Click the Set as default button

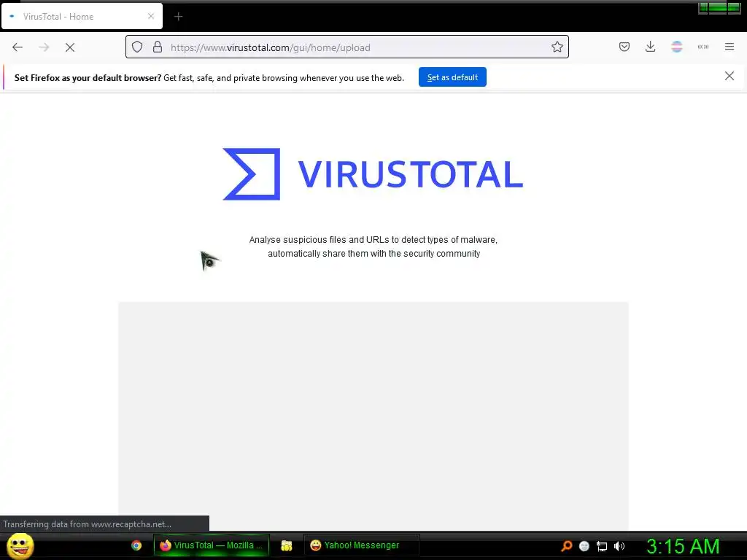pos(452,77)
